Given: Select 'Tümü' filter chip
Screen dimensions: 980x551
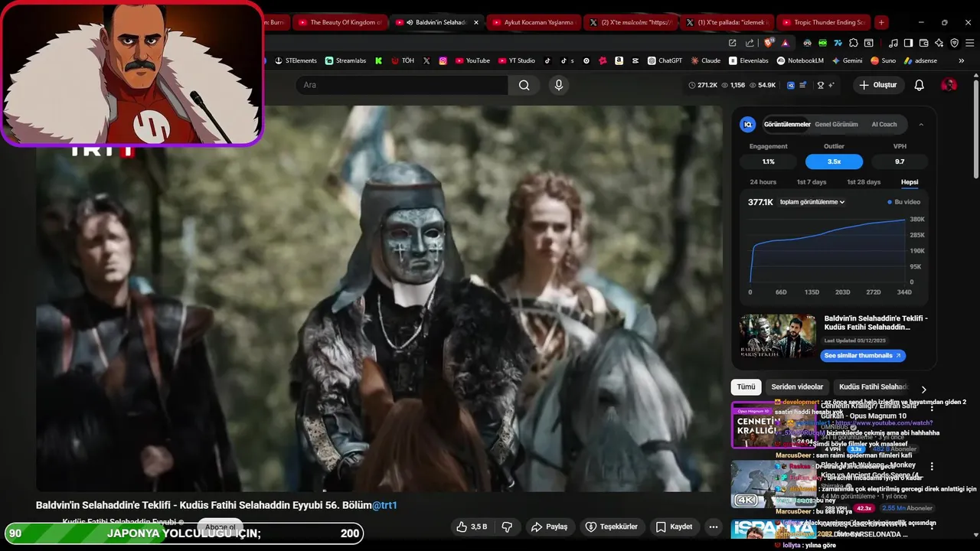Looking at the screenshot, I should (x=746, y=387).
